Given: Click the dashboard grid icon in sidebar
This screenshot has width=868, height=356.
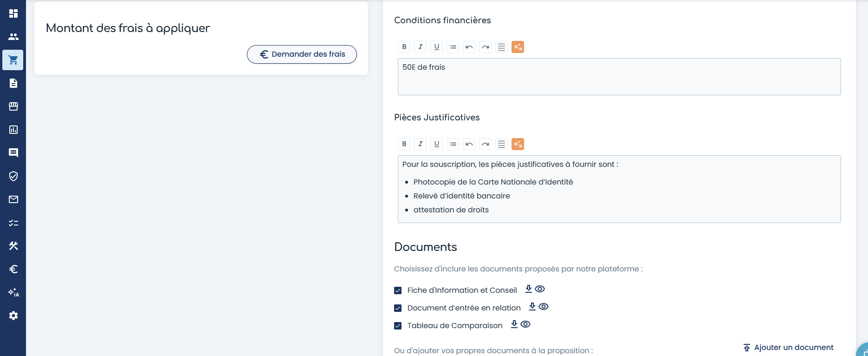Looking at the screenshot, I should pyautogui.click(x=13, y=13).
